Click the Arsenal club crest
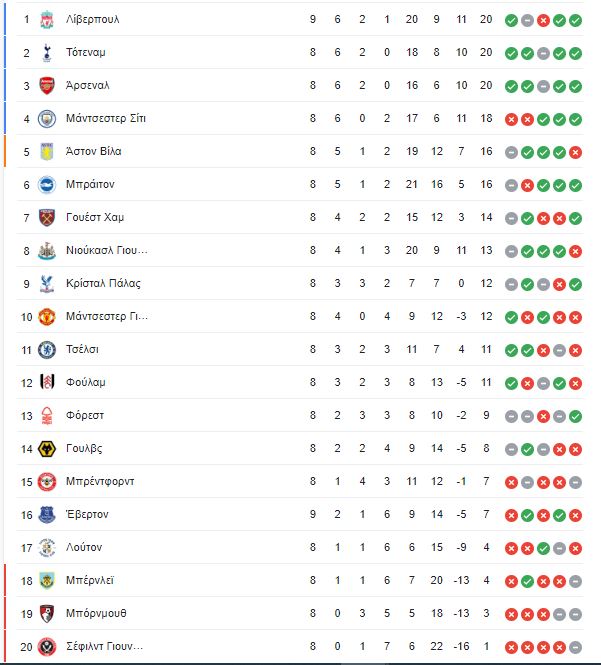The width and height of the screenshot is (601, 665). 47,86
